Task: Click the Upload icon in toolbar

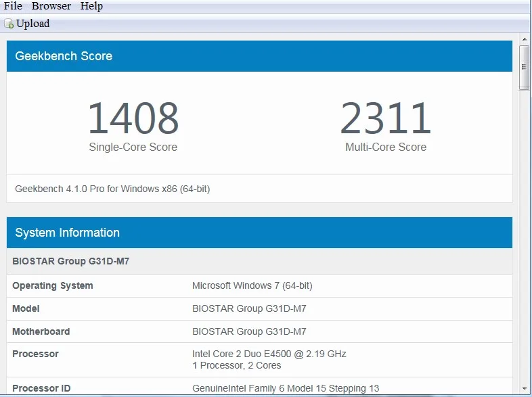Action: pos(9,24)
